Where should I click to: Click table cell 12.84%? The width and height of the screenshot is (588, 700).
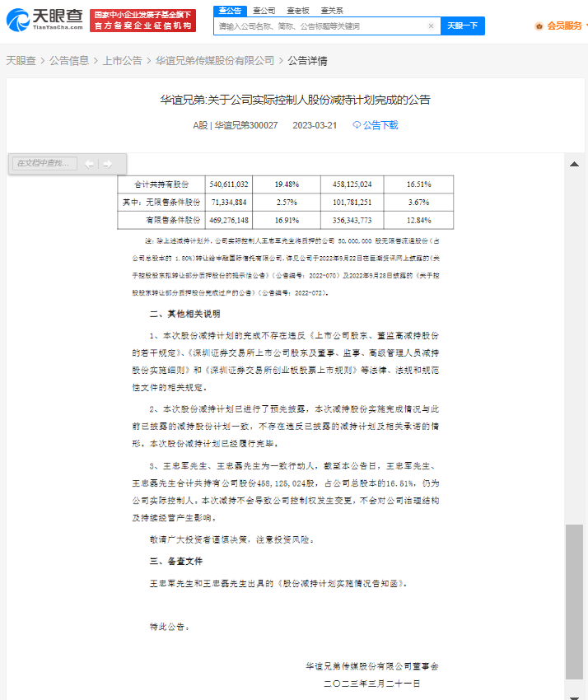(x=419, y=220)
